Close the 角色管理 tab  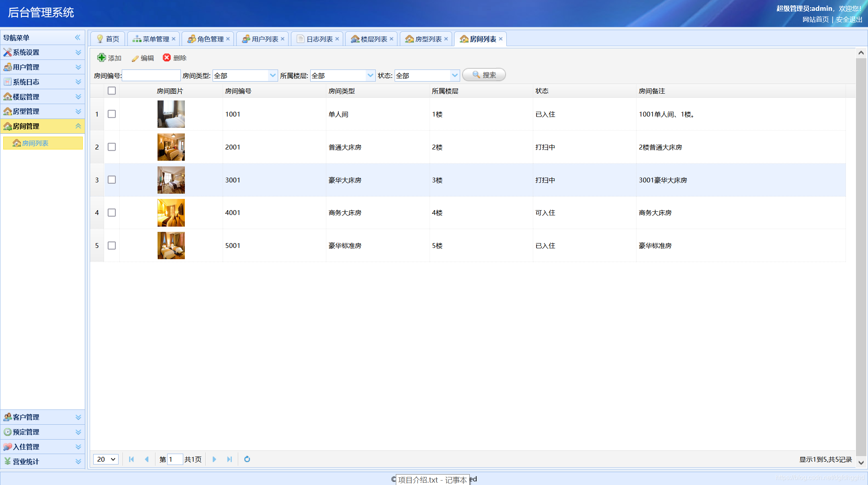(x=228, y=39)
